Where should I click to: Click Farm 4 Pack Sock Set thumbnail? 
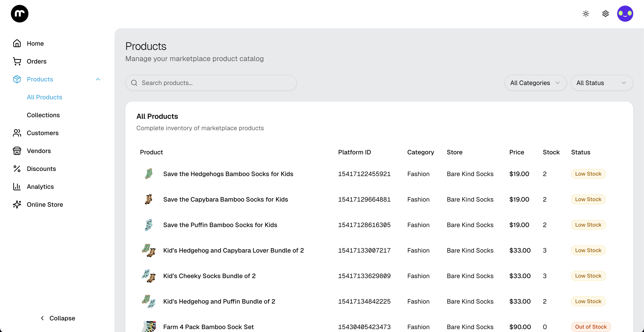[149, 326]
